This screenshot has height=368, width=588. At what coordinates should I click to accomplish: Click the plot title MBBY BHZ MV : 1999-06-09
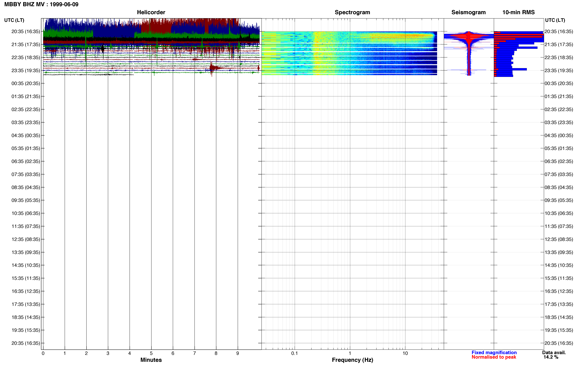41,4
